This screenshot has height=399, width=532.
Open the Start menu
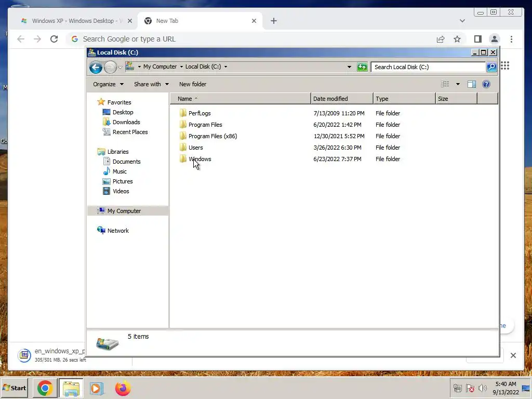coord(15,388)
